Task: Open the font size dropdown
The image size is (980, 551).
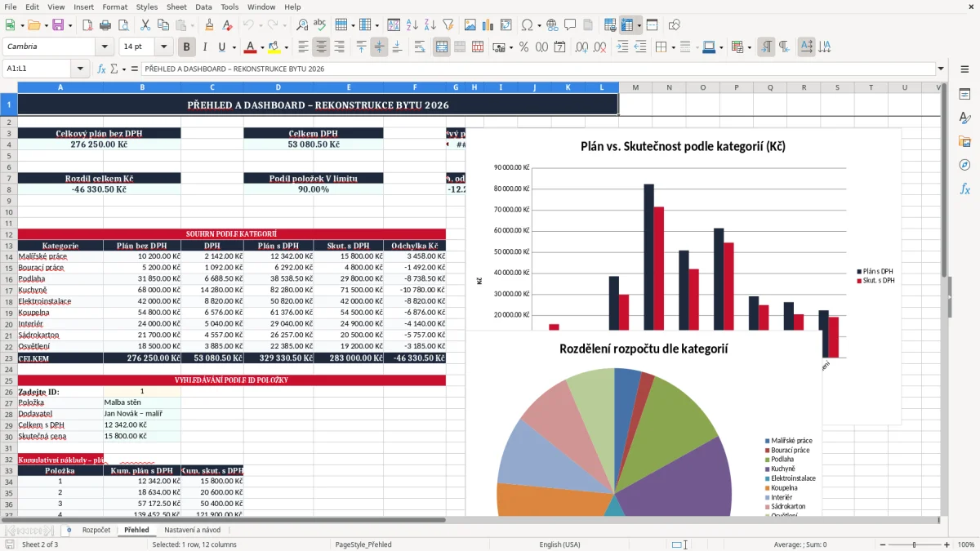Action: coord(164,47)
